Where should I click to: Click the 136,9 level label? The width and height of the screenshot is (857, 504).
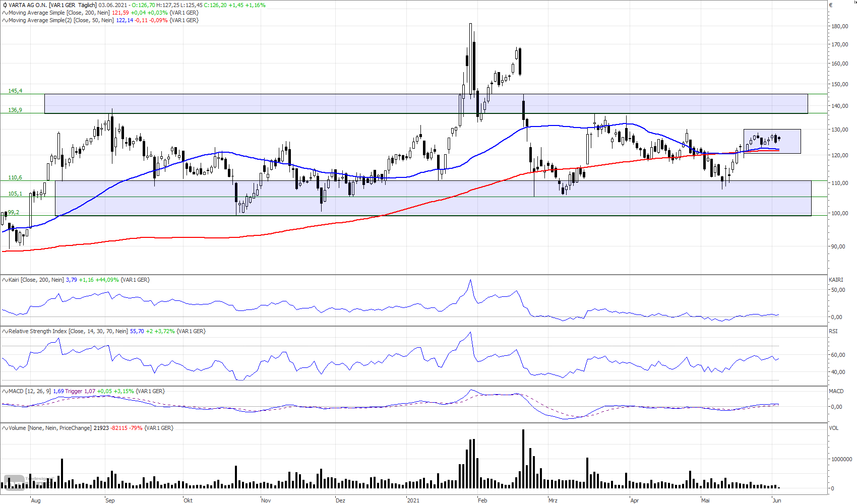15,110
